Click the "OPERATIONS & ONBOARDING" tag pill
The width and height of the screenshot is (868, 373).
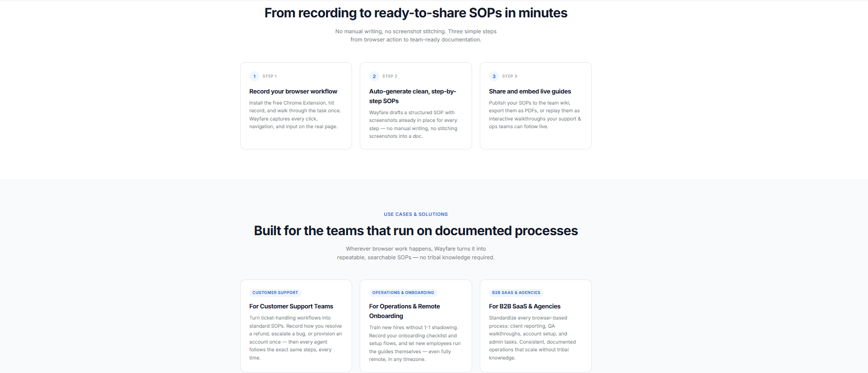tap(403, 293)
